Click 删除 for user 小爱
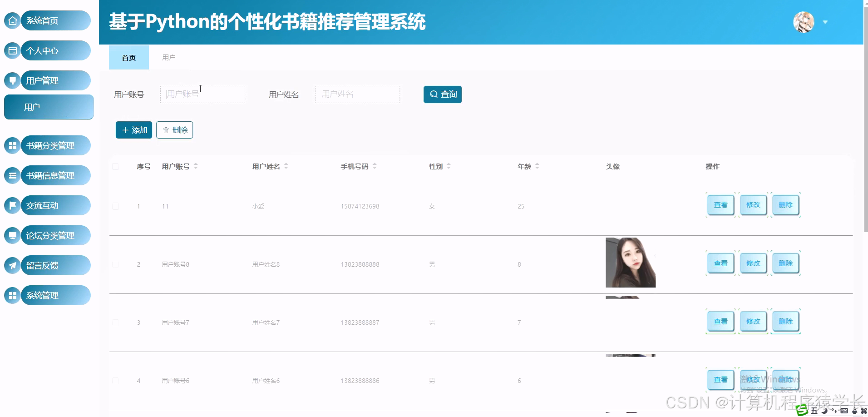868x417 pixels. (786, 205)
